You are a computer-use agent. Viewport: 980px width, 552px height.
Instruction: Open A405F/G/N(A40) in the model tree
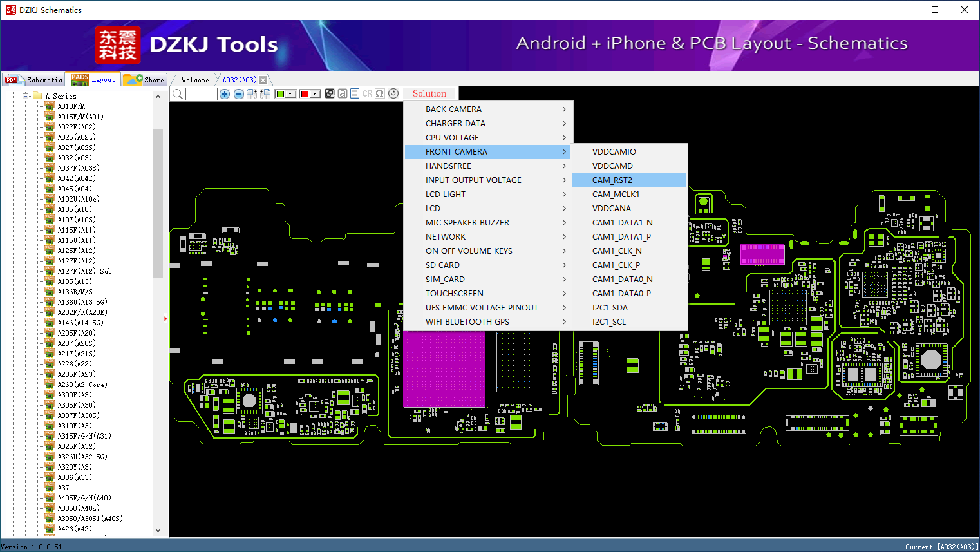coord(84,498)
